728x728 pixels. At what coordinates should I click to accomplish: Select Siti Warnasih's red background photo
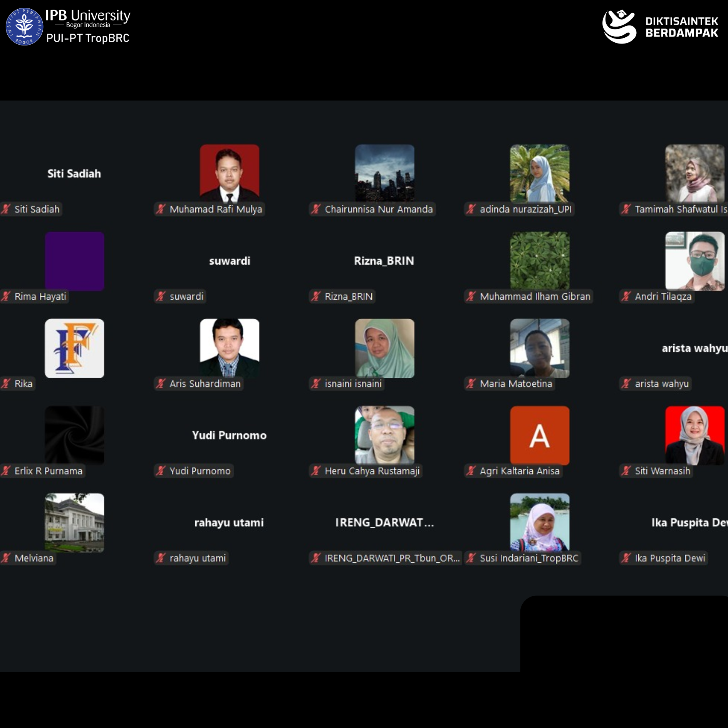(x=694, y=435)
